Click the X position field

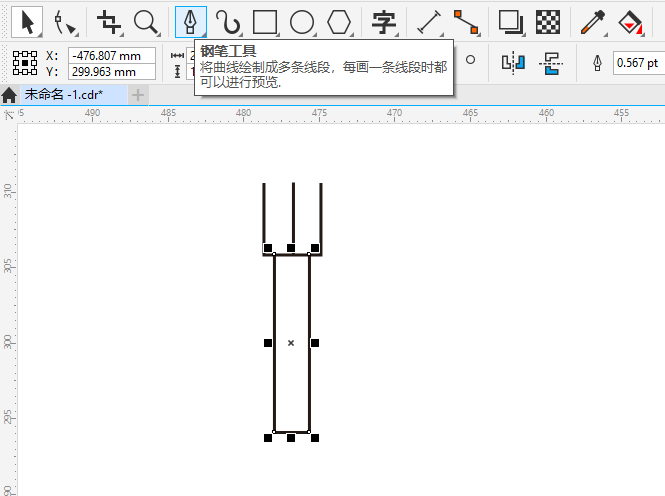click(x=112, y=56)
